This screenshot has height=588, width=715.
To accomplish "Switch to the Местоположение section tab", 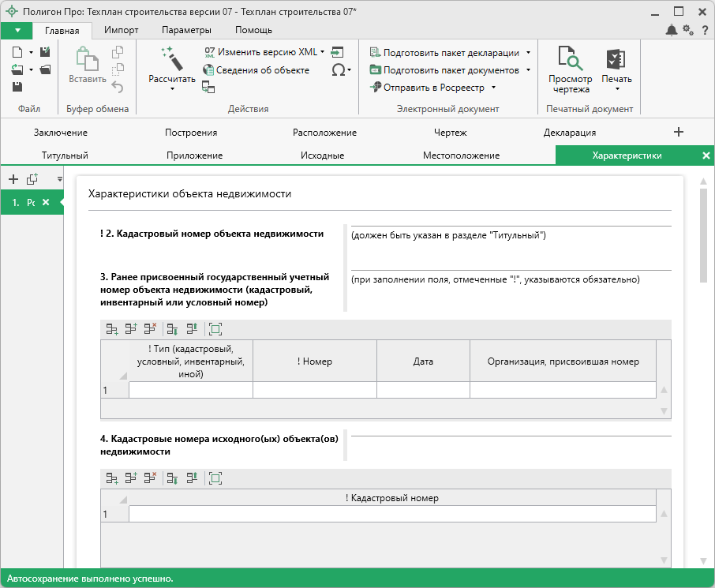I will pos(461,155).
